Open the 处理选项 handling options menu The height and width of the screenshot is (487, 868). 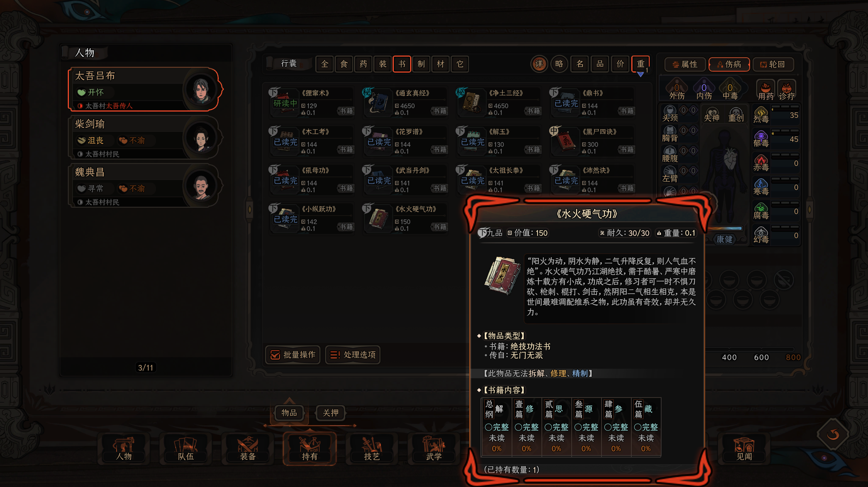tap(353, 355)
